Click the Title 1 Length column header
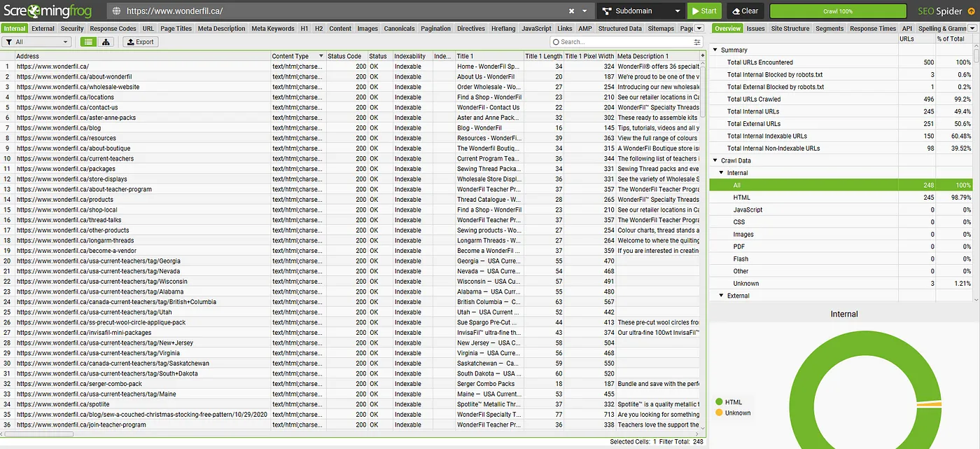 [543, 56]
